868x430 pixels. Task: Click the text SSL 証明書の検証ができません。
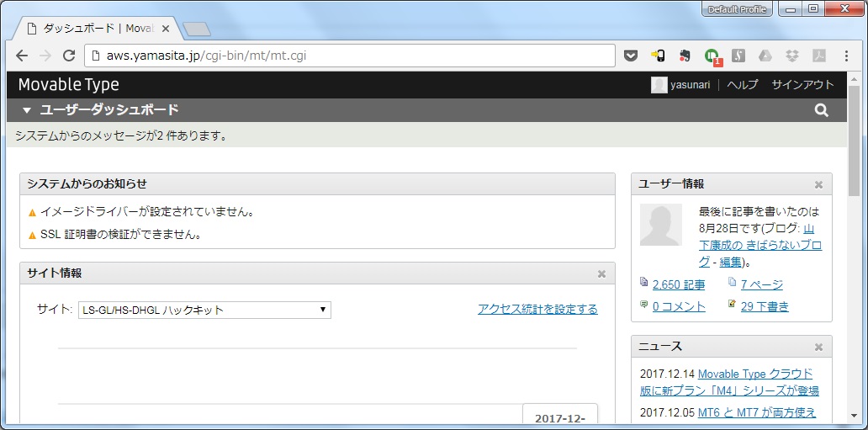120,235
